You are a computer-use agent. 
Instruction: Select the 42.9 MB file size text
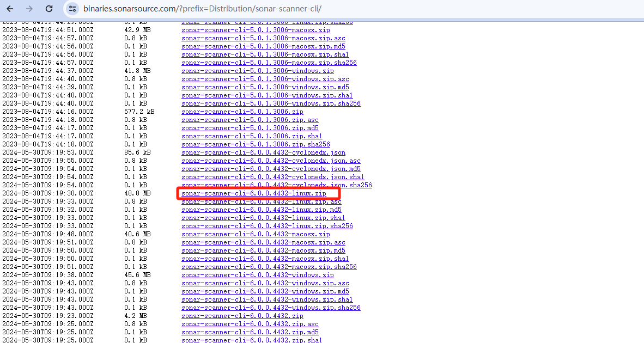pyautogui.click(x=138, y=30)
